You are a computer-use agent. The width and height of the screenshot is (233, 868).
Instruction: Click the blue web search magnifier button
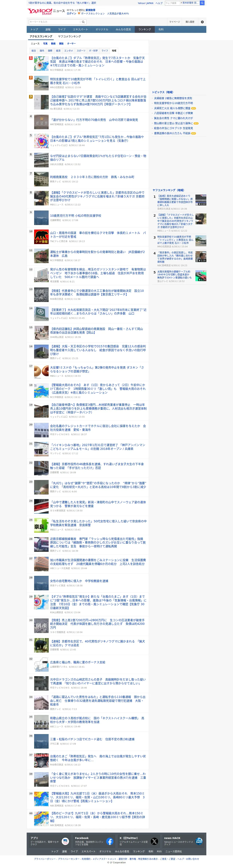coord(202,3)
